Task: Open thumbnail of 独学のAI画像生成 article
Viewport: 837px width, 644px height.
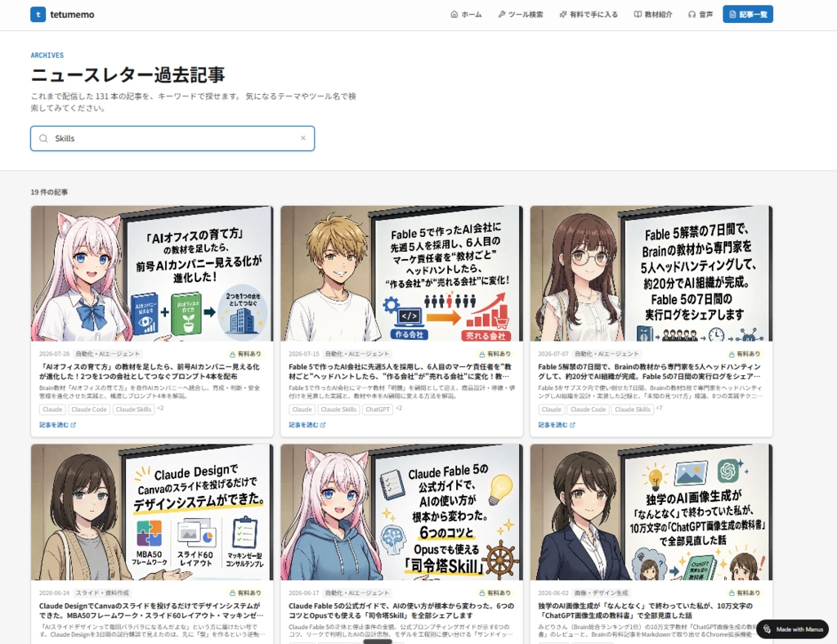Action: click(x=651, y=512)
